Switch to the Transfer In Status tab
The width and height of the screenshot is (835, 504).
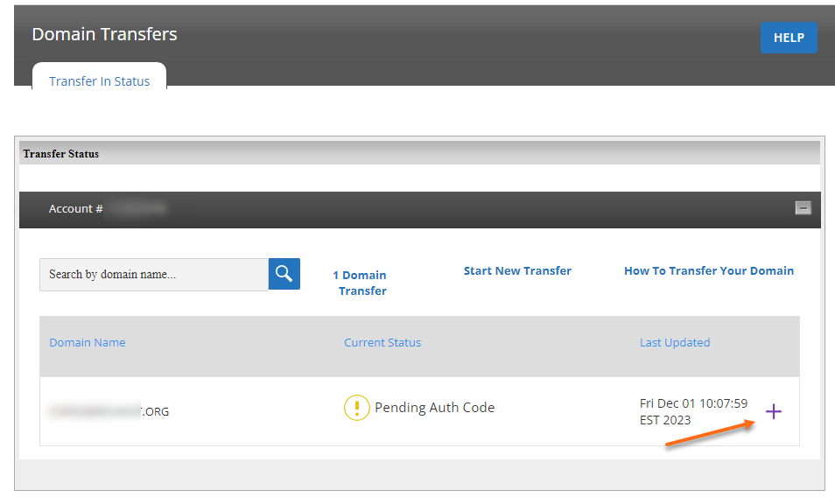[99, 80]
